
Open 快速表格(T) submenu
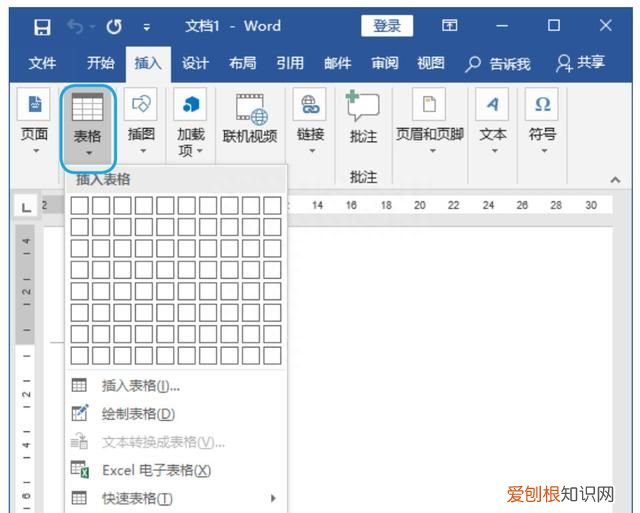point(176,498)
